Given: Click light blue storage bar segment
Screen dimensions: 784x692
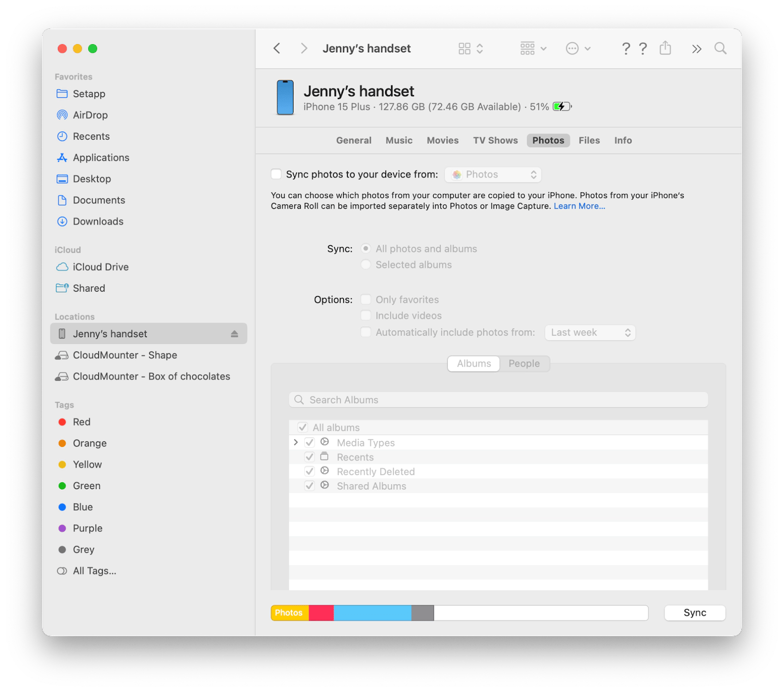Looking at the screenshot, I should (372, 613).
